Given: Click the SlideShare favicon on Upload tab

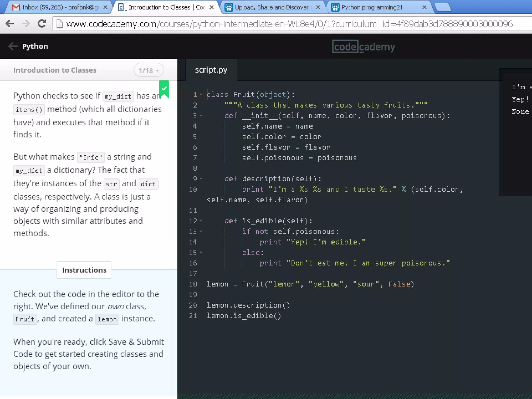Looking at the screenshot, I should [x=229, y=7].
